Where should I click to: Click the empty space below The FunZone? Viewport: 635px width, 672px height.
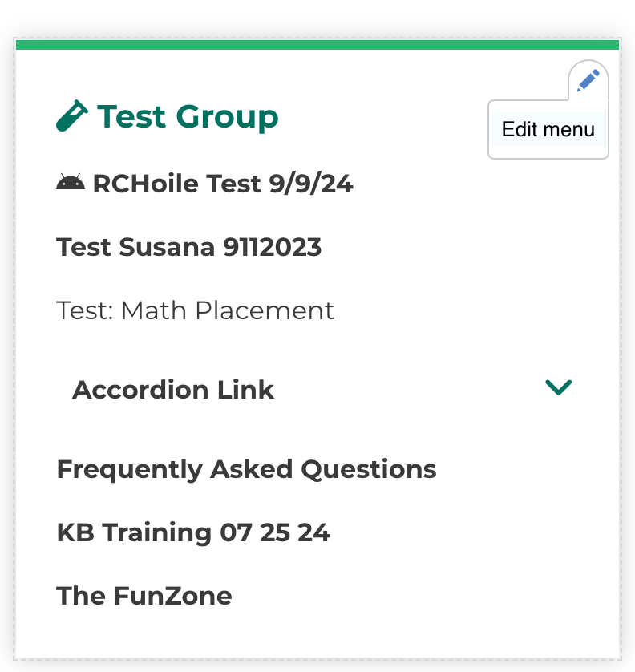(x=317, y=634)
